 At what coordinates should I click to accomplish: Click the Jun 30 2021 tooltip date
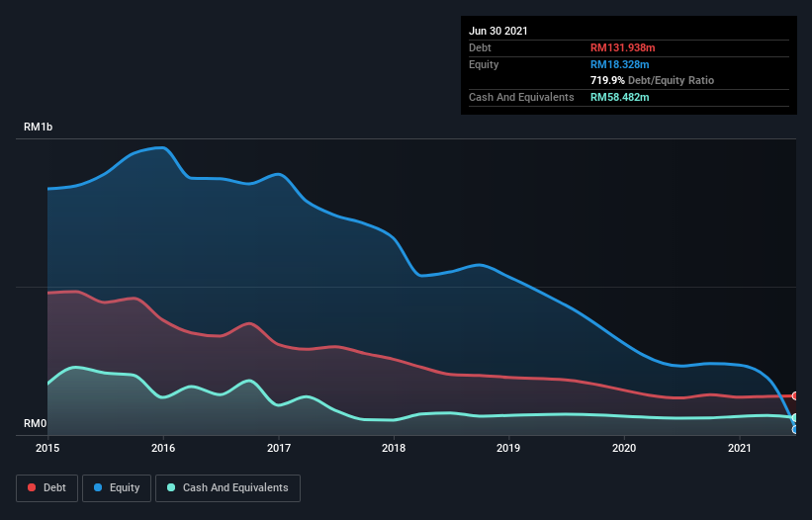[x=498, y=31]
